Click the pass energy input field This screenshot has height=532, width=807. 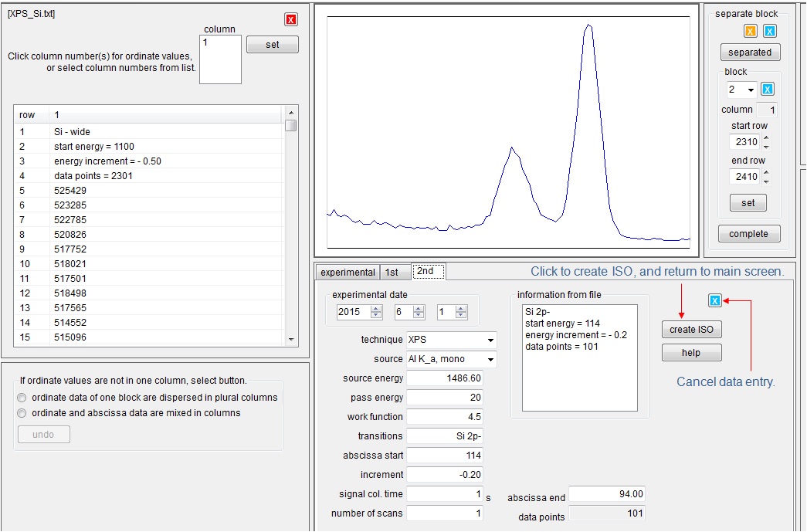(445, 398)
